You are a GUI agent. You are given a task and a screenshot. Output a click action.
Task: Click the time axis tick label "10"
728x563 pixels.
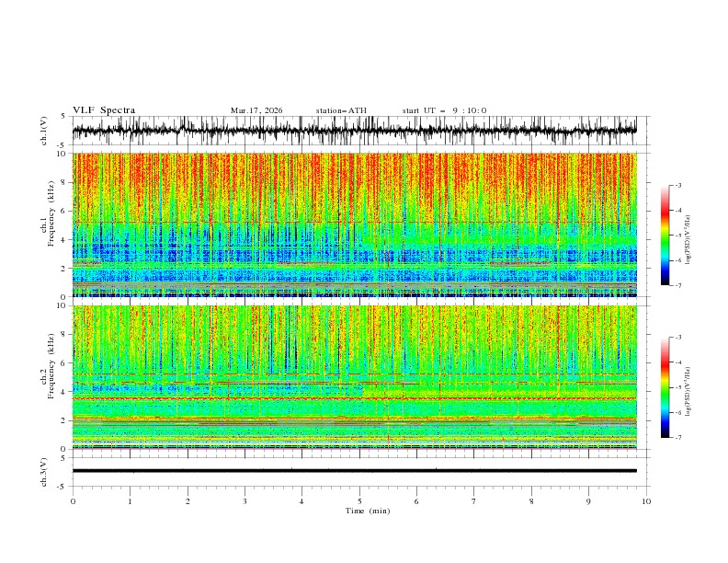(646, 501)
